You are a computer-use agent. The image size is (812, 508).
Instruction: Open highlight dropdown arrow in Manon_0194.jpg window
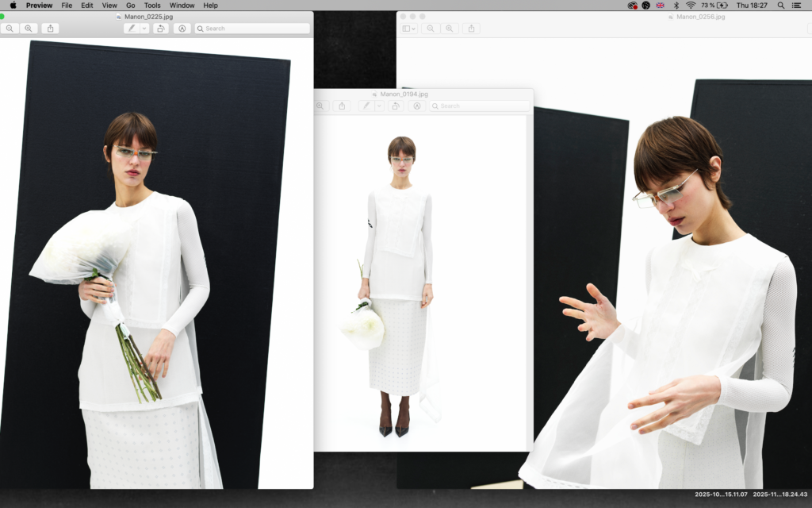[x=379, y=106]
